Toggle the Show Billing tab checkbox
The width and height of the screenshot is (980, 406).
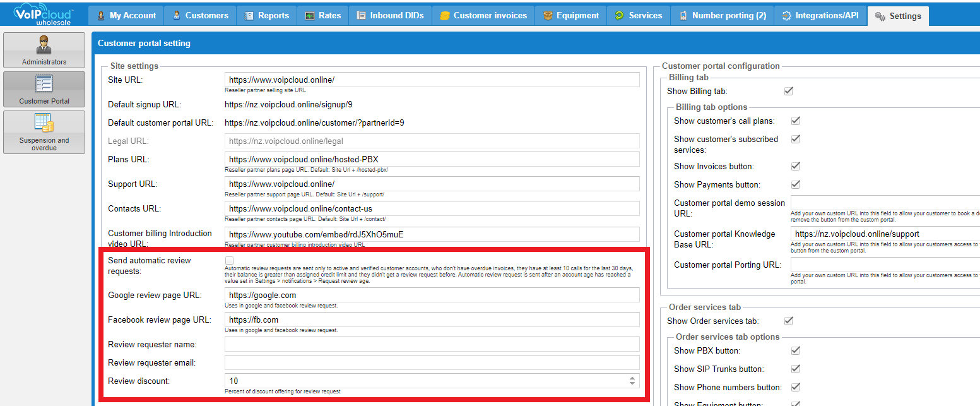[788, 91]
